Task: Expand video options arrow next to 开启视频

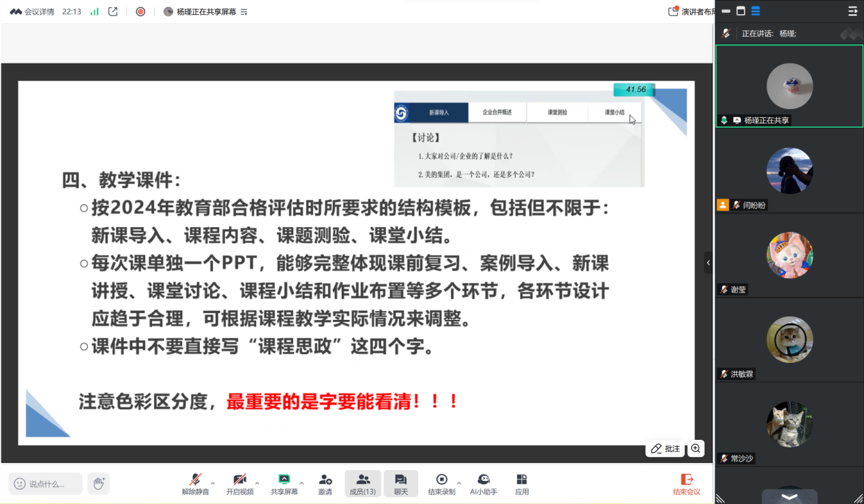Action: 257,483
